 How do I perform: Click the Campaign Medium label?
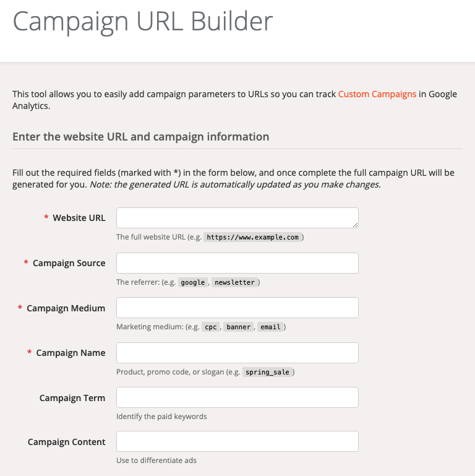(66, 308)
